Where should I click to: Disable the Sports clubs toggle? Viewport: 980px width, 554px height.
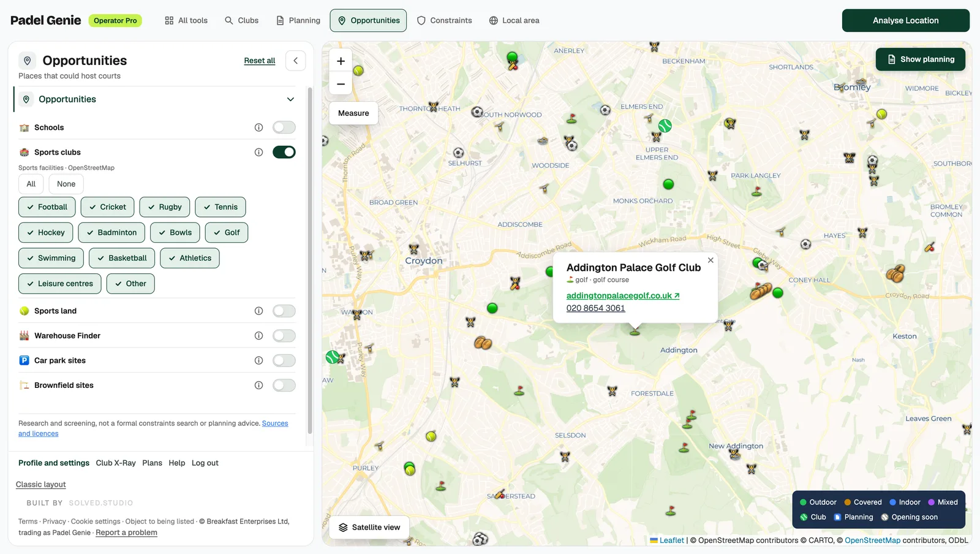coord(284,152)
